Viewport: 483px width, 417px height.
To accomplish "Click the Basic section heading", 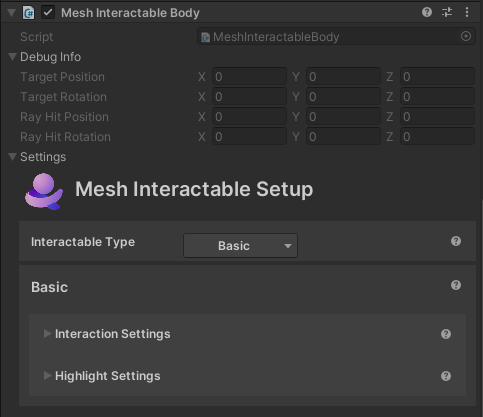I will 49,287.
